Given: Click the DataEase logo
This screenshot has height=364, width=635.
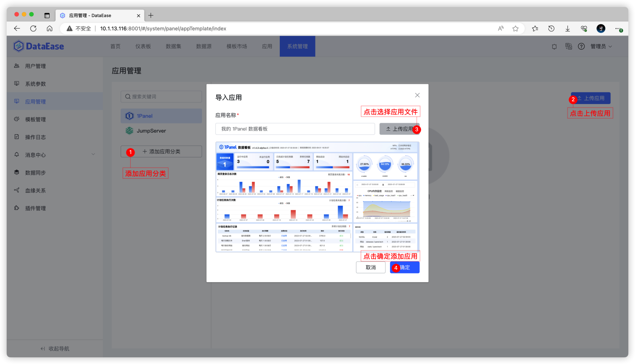Looking at the screenshot, I should (38, 46).
